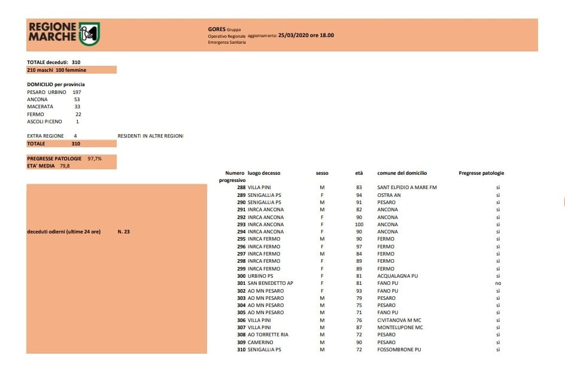
Task: Click the Regione Marche crest logo
Action: 89,34
